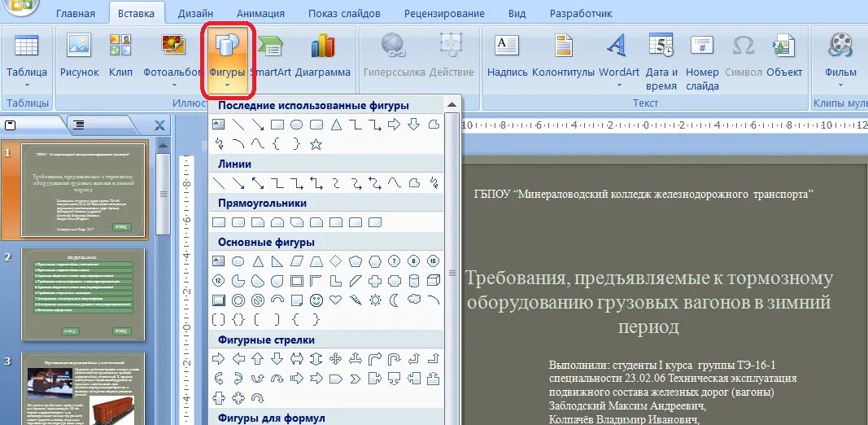Click the Клип clip art button

click(120, 55)
